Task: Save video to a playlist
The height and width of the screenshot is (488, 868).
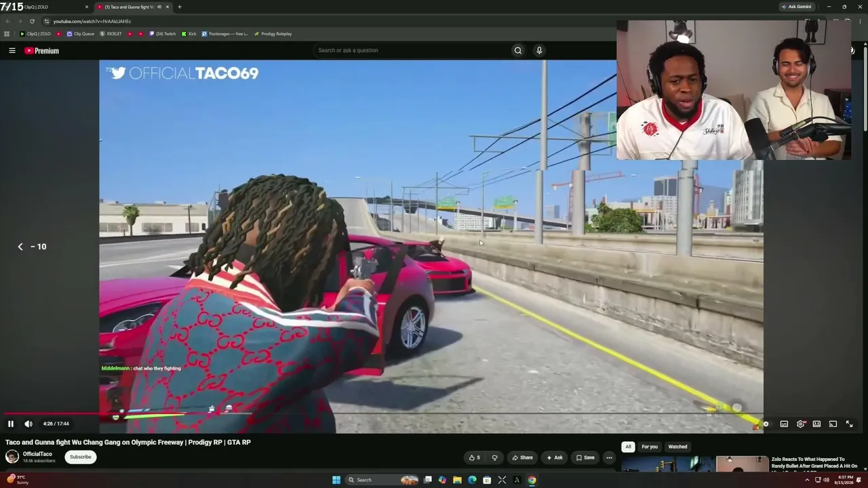Action: (585, 457)
